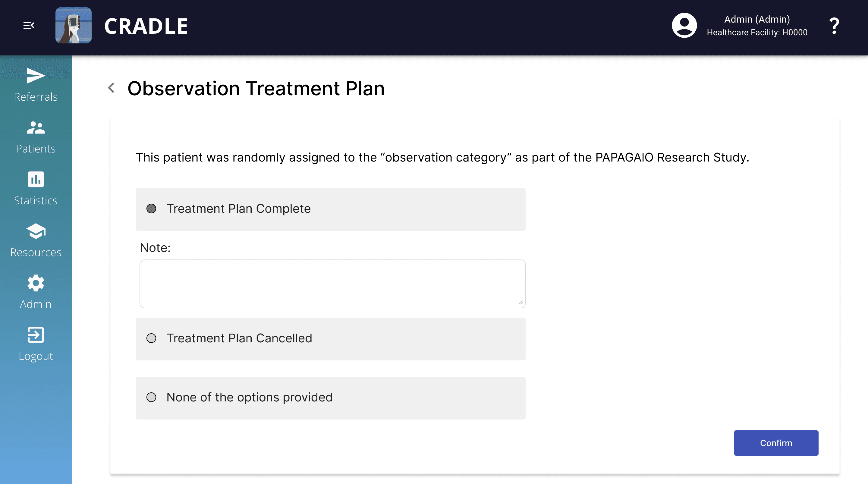Go to the Patients people icon
This screenshot has height=484, width=868.
tap(36, 128)
